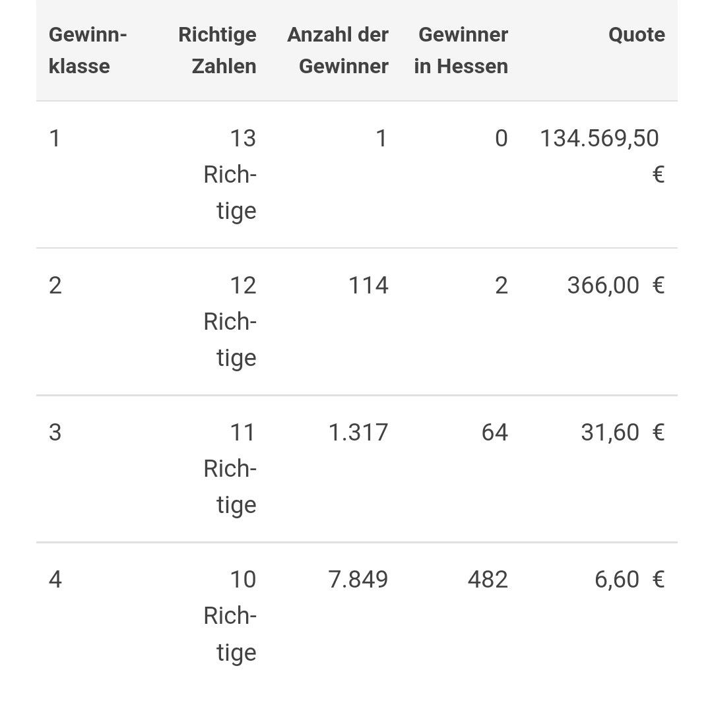Viewport: 712px width, 728px height.
Task: Select the Gewinner in Hessen header
Action: tap(461, 50)
